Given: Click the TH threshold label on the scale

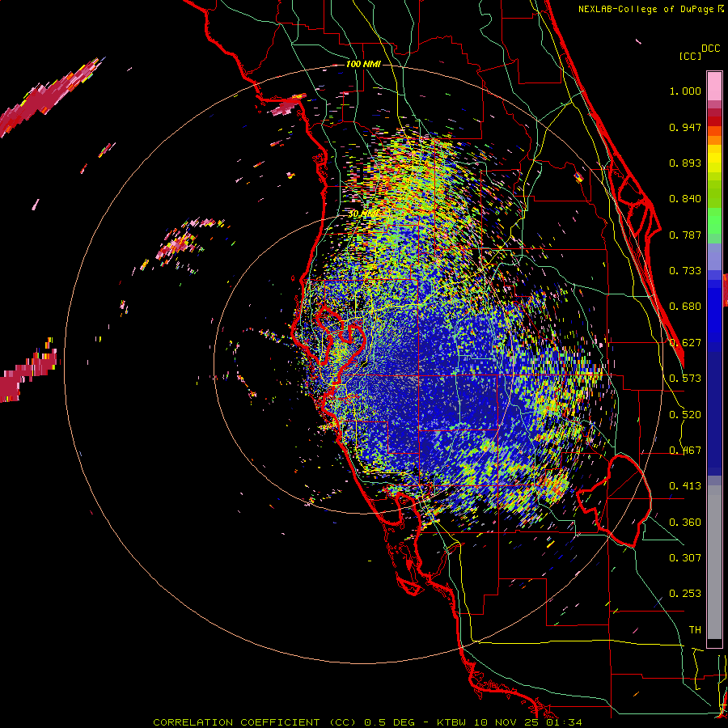Looking at the screenshot, I should (x=695, y=630).
